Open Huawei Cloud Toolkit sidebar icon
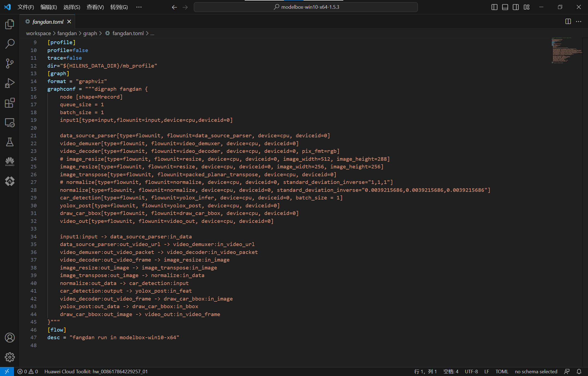Image resolution: width=588 pixels, height=376 pixels. coord(10,162)
